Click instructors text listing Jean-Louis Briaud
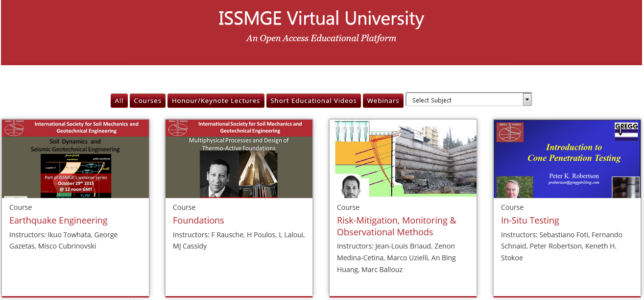The image size is (644, 300). 396,258
